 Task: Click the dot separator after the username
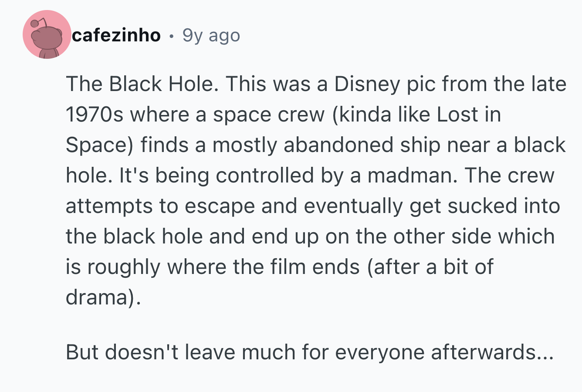(x=172, y=36)
